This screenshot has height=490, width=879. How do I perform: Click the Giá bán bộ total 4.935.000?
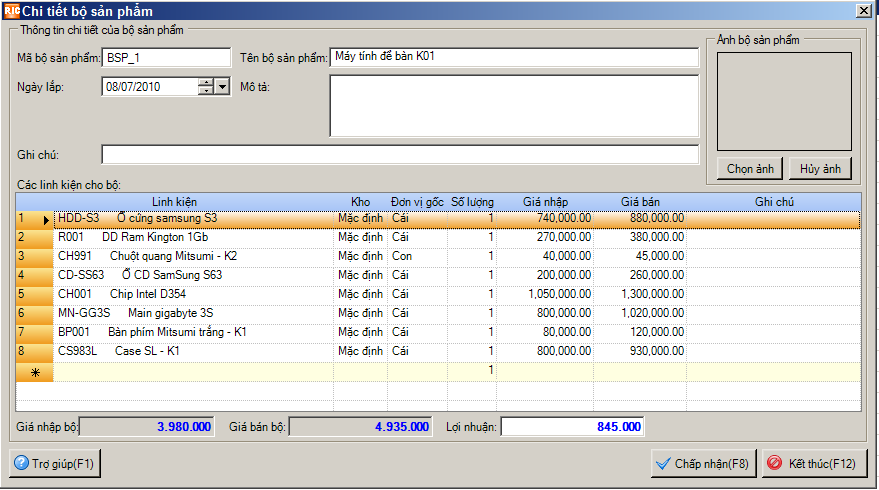[360, 427]
